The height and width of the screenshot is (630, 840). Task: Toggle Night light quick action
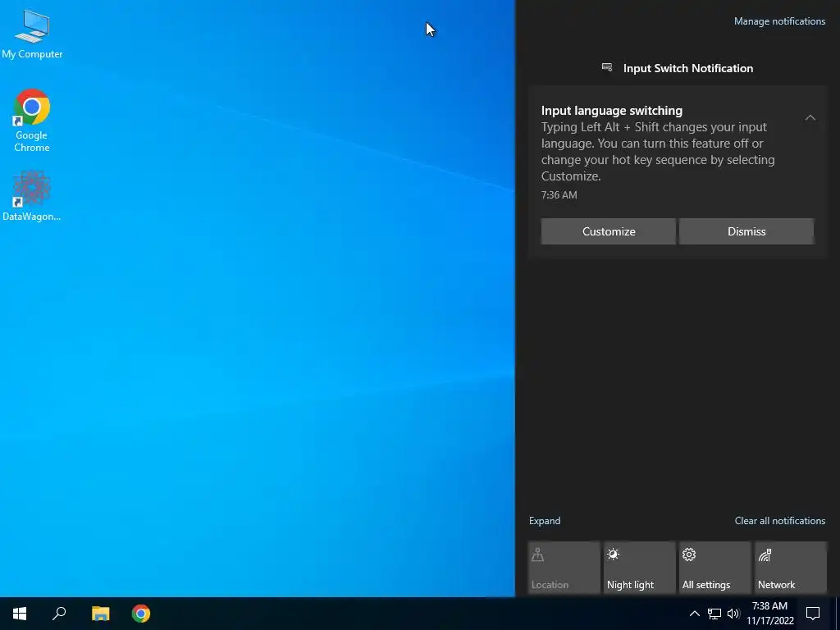(640, 568)
